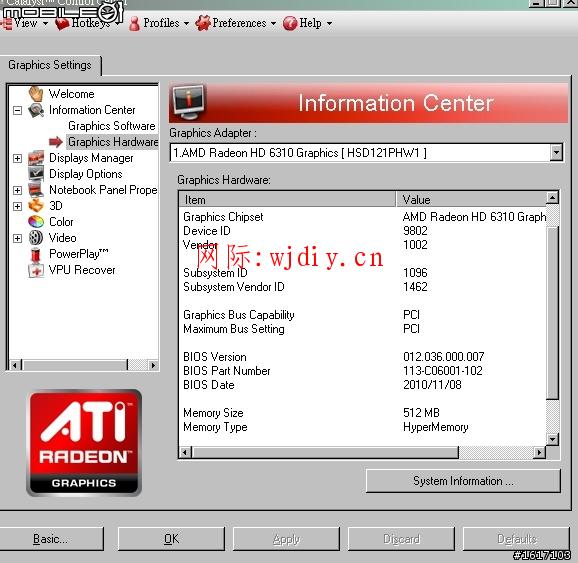This screenshot has height=563, width=578.
Task: Open the Profiles menu
Action: point(159,23)
